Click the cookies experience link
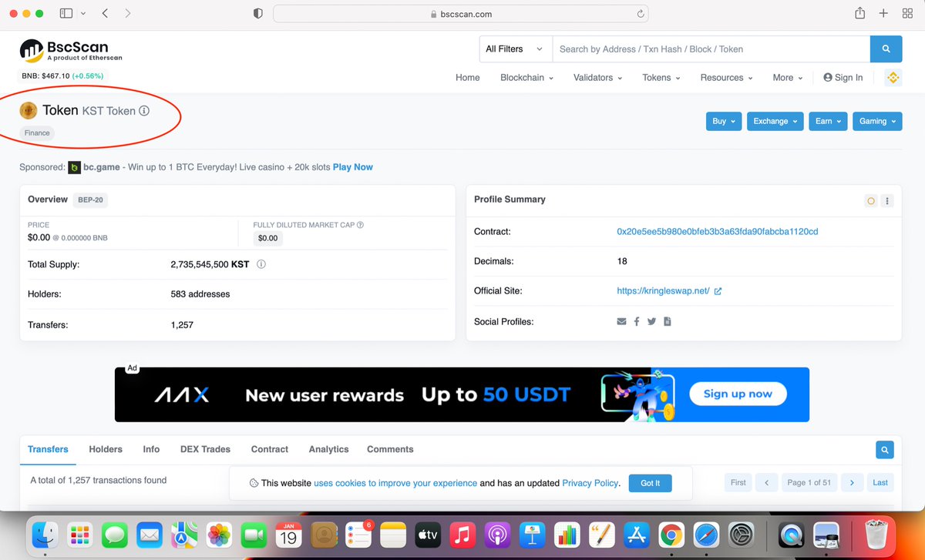Viewport: 925px width, 560px height. coord(395,483)
